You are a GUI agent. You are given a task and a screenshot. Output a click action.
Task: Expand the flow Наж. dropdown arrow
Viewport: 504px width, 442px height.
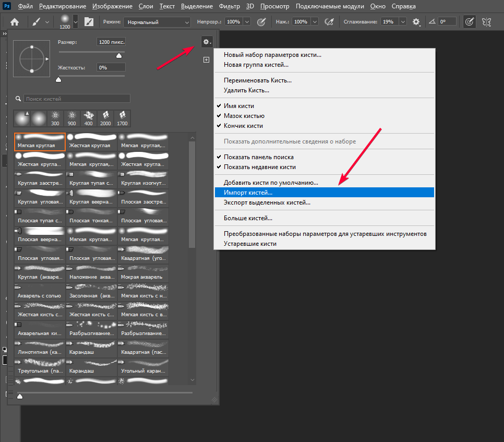[315, 22]
